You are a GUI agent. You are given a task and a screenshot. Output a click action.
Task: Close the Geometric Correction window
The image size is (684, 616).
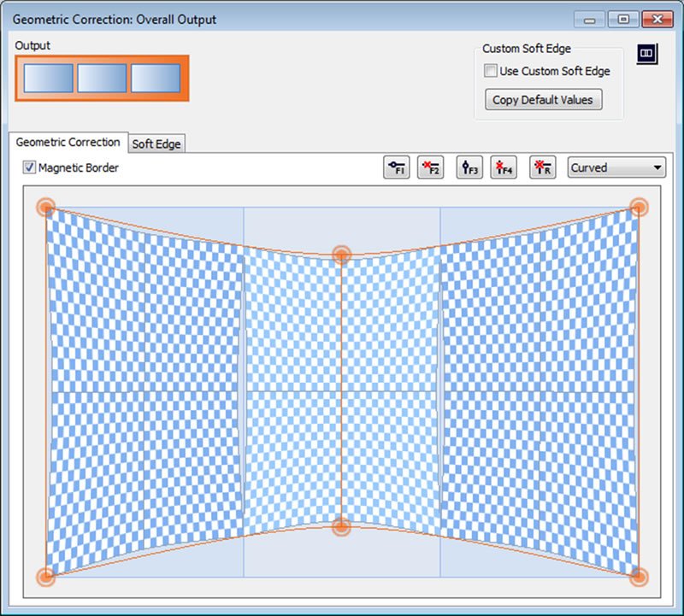[657, 20]
